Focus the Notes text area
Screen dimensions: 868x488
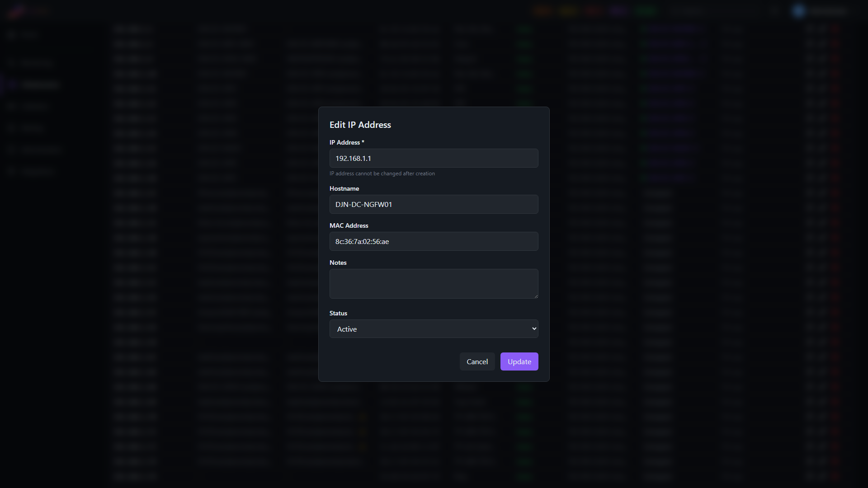click(434, 284)
